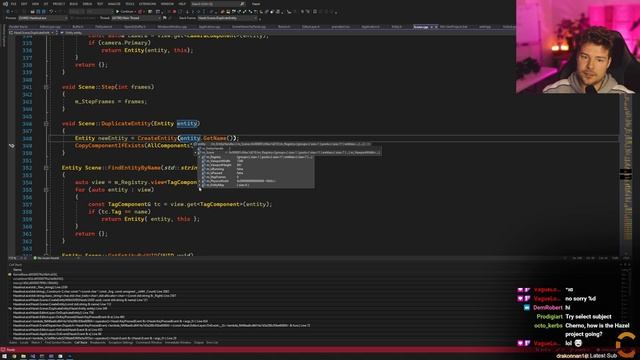
Task: Open the Autos tab
Action: [13, 342]
